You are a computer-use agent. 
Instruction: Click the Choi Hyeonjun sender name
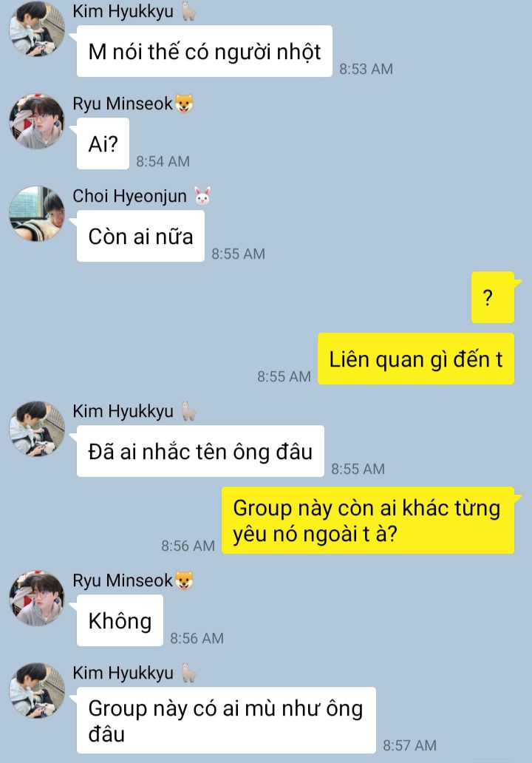(130, 196)
